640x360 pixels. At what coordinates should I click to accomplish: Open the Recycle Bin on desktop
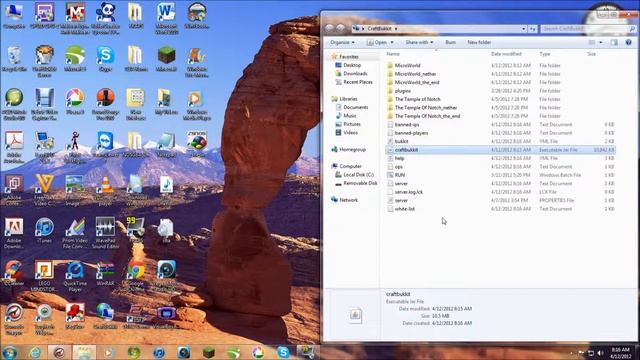click(14, 58)
